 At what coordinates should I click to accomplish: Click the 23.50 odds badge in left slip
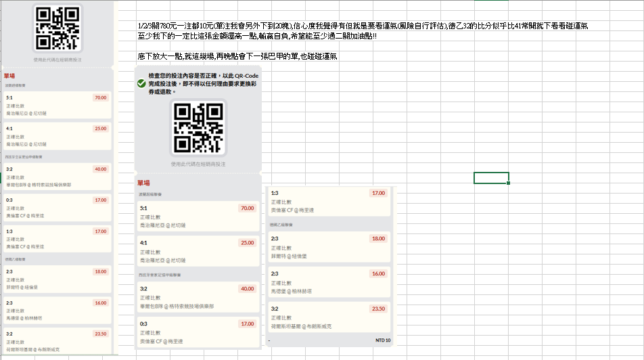[x=101, y=334]
